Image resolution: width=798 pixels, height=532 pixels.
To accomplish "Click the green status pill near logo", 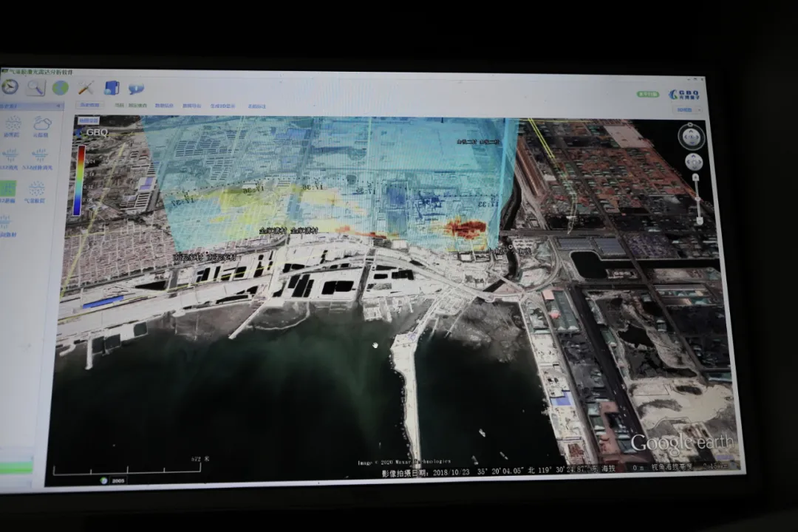I will tap(647, 94).
